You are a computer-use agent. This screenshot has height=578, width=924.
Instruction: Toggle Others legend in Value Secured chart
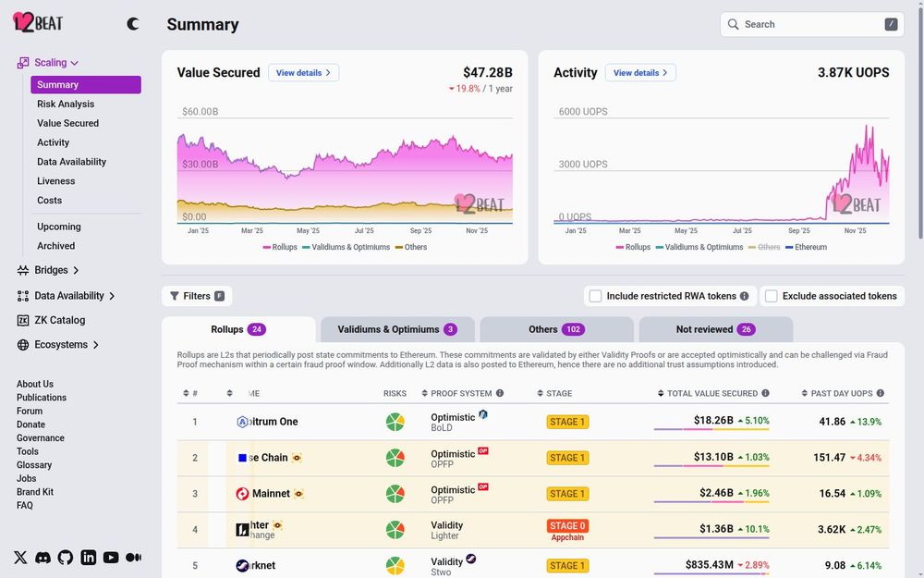[x=411, y=247]
